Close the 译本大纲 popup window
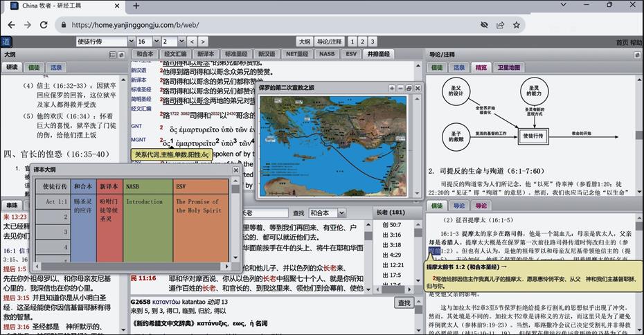This screenshot has height=335, width=644. click(x=235, y=170)
